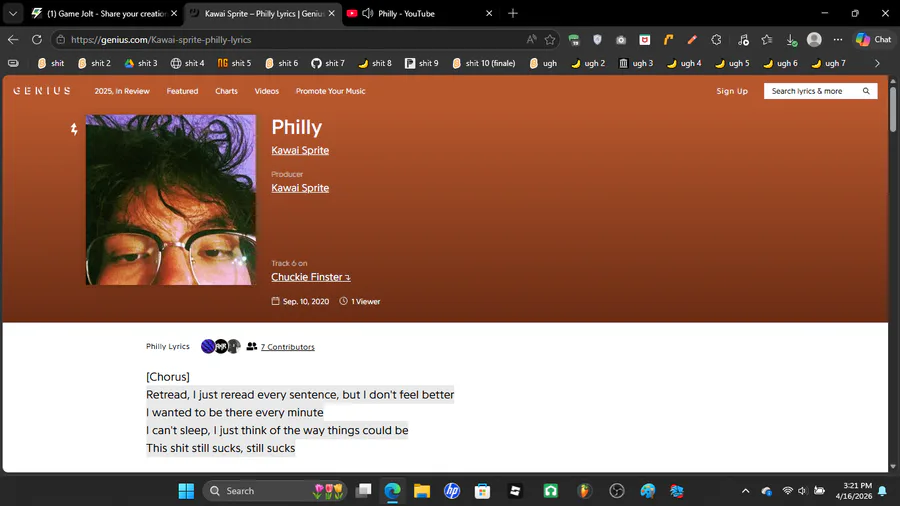Open Microsoft Store from taskbar
This screenshot has width=900, height=506.
click(x=482, y=491)
